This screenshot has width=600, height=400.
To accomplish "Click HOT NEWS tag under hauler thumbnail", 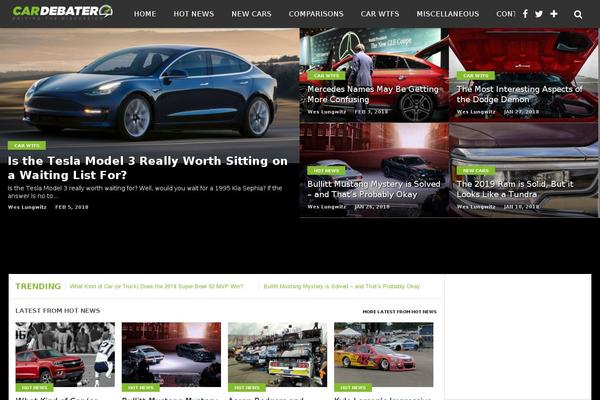I will coord(247,387).
